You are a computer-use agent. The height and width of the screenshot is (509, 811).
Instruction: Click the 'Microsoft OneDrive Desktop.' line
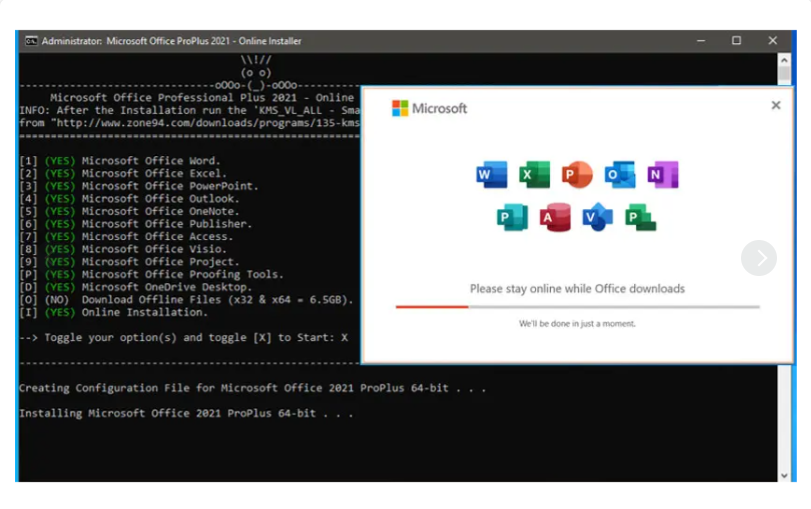136,287
